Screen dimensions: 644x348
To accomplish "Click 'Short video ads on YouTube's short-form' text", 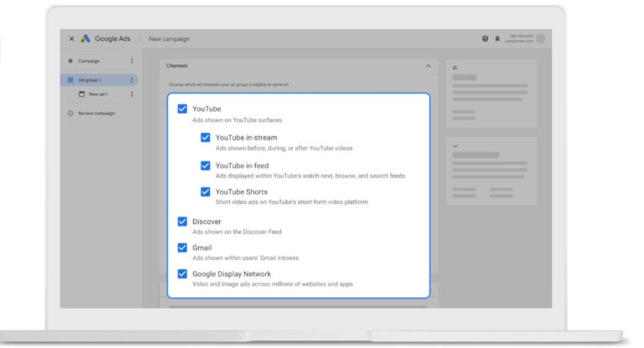I will 292,202.
